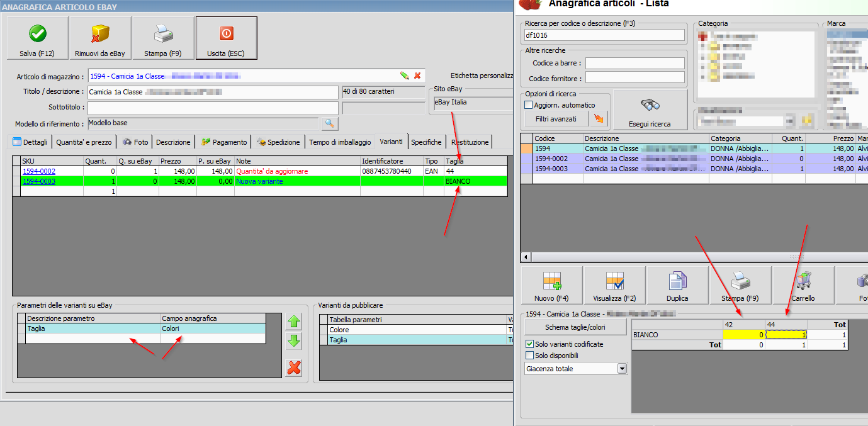Click the Articolo di magazzino field
The height and width of the screenshot is (426, 868).
(x=256, y=76)
